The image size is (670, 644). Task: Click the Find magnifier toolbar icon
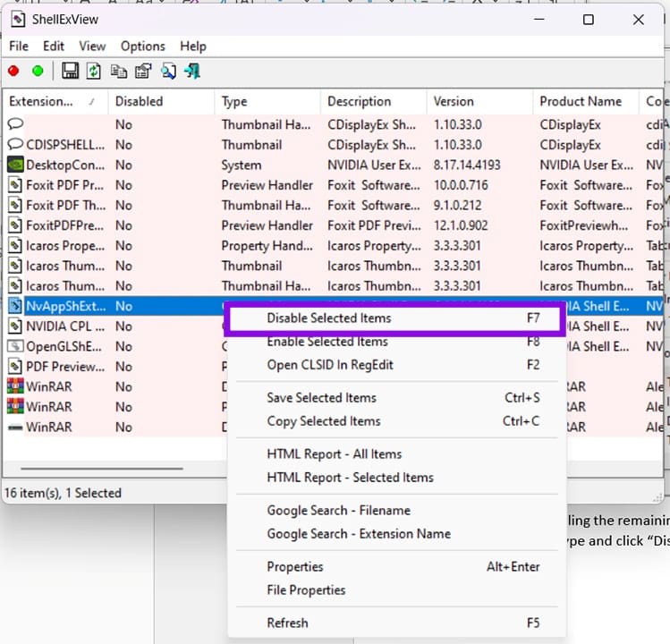[168, 71]
